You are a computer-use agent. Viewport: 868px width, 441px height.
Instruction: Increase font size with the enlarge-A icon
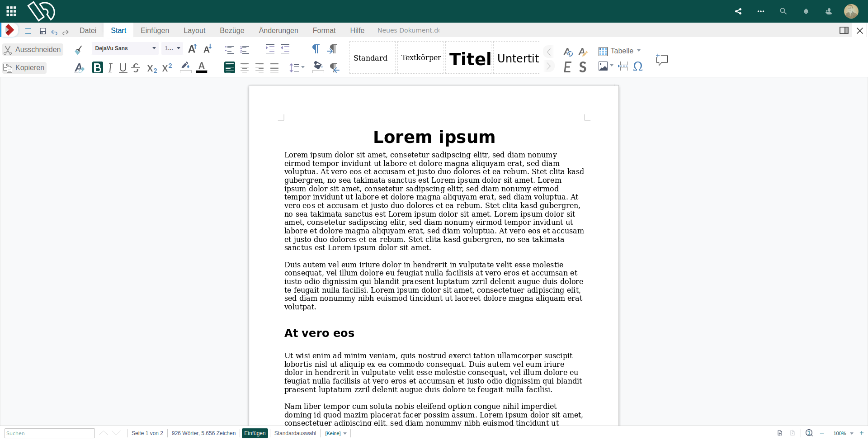pos(192,48)
